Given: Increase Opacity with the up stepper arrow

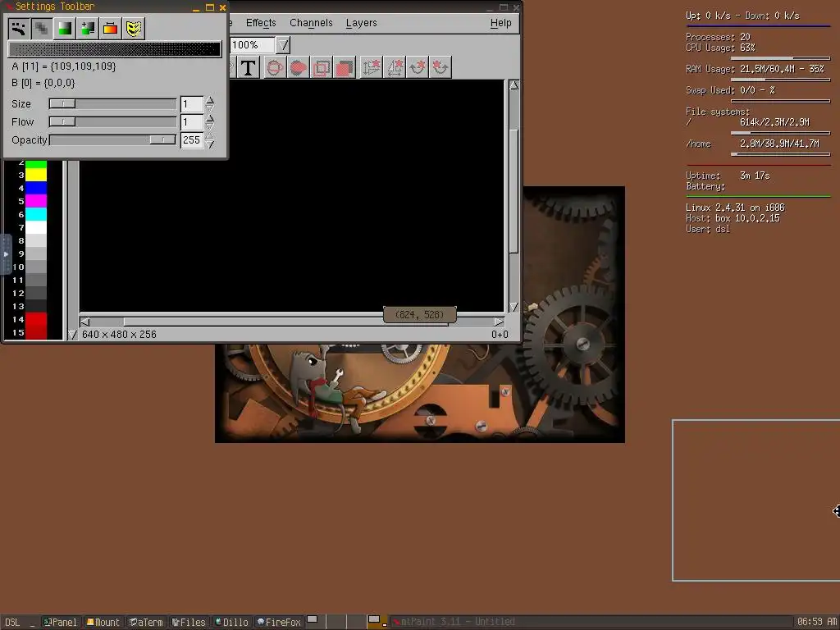Looking at the screenshot, I should point(210,136).
